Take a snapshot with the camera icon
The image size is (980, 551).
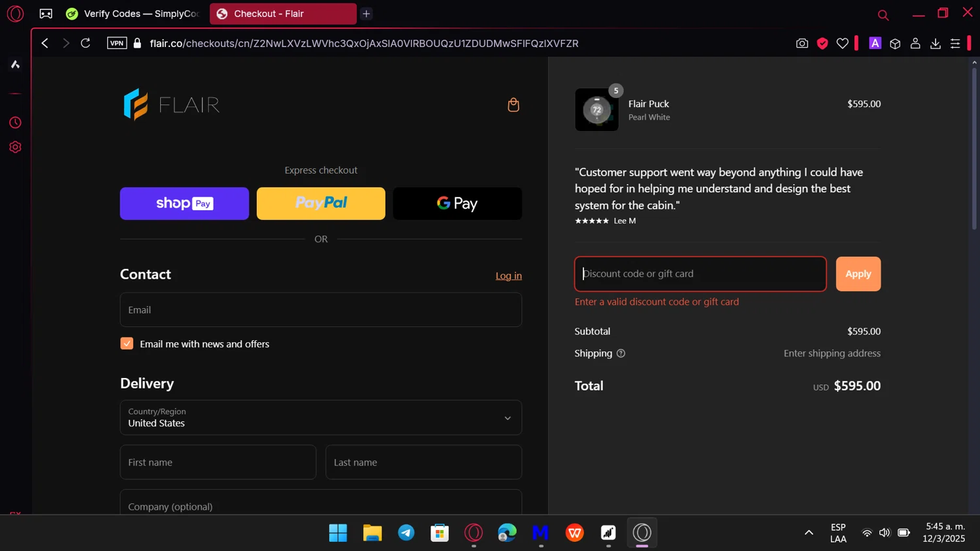802,43
